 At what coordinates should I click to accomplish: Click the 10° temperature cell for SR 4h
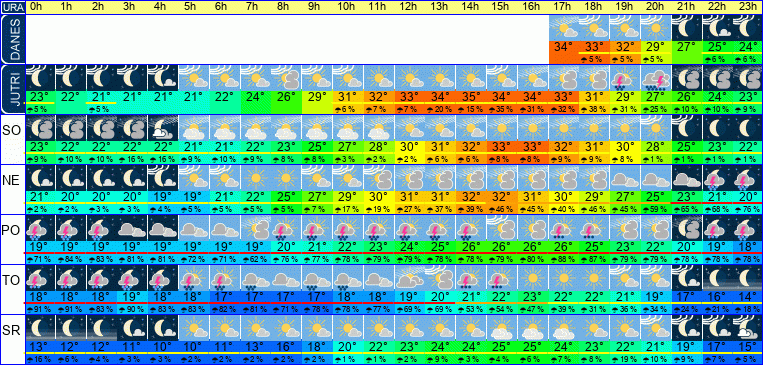(x=163, y=346)
